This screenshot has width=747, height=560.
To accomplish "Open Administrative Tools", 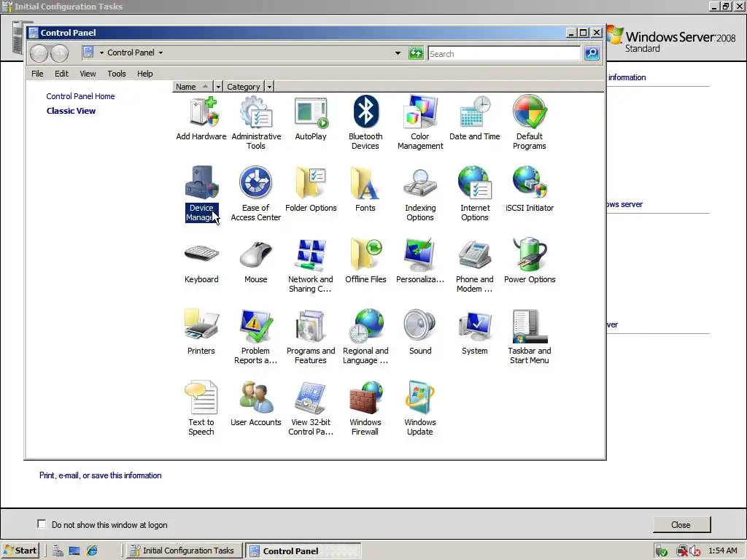I will [x=256, y=122].
